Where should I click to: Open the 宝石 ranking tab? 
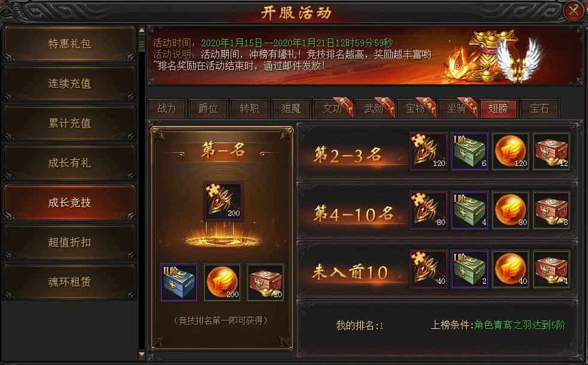(539, 109)
